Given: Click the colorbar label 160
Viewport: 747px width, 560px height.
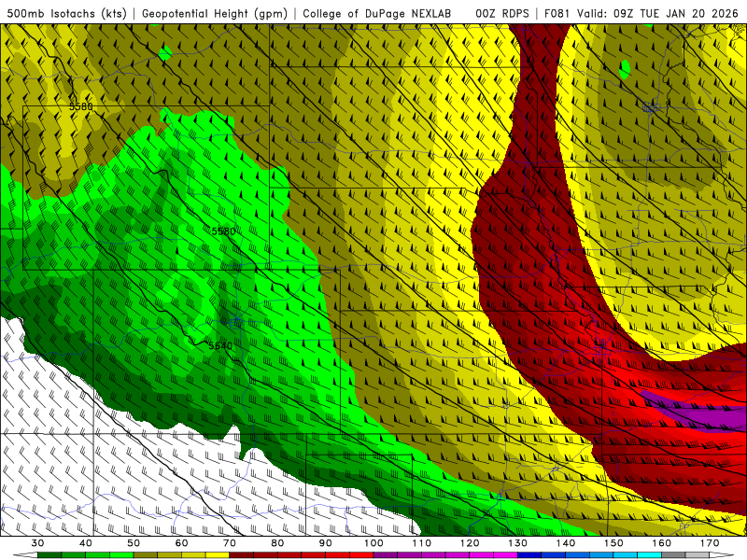Looking at the screenshot, I should 662,543.
